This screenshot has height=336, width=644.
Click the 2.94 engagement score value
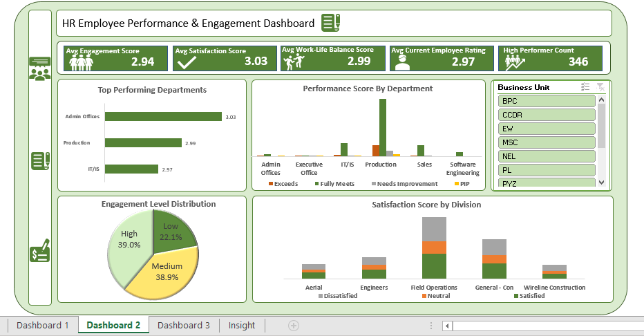pyautogui.click(x=143, y=62)
